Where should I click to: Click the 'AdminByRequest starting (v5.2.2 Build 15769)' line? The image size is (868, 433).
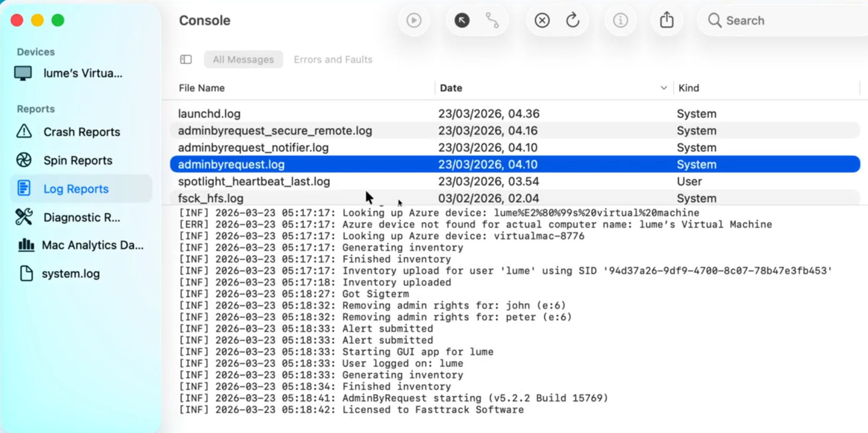click(x=394, y=398)
